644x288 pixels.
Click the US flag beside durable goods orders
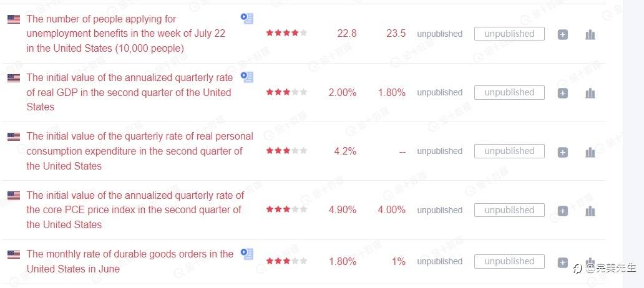[14, 254]
